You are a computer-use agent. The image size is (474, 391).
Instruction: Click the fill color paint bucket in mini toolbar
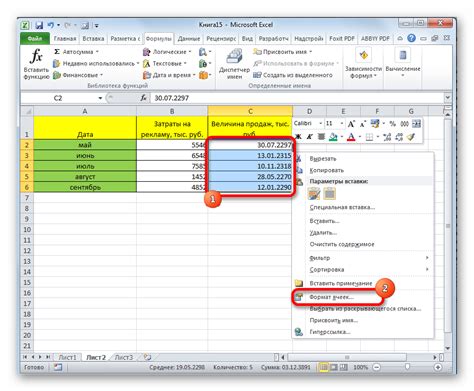(x=333, y=137)
